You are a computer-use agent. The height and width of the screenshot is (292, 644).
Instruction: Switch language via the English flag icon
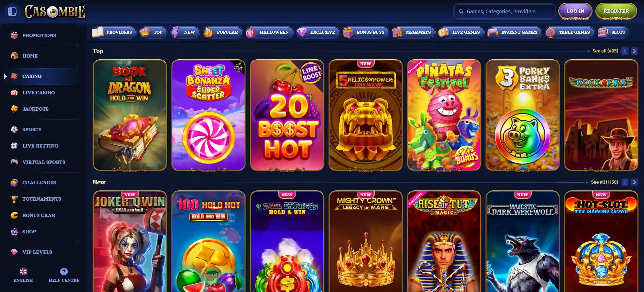pos(23,272)
